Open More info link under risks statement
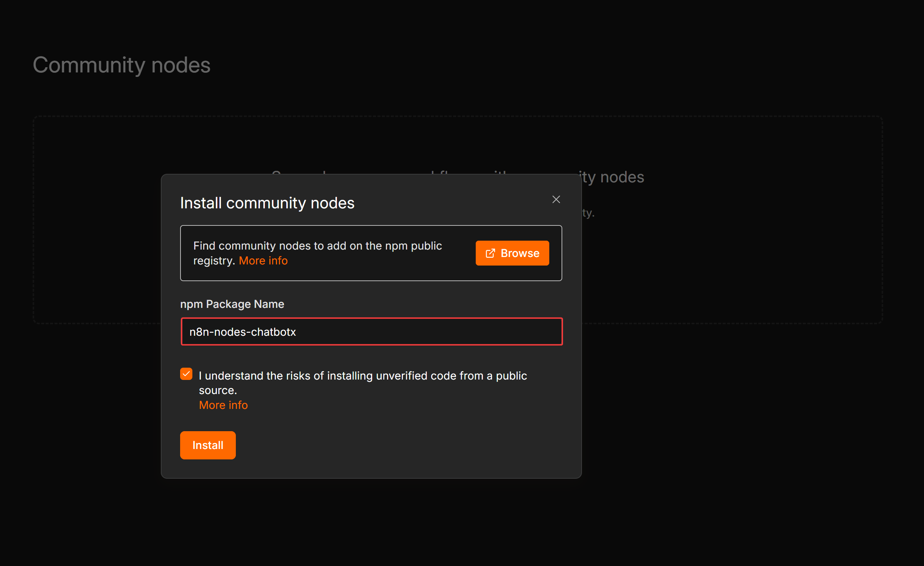Image resolution: width=924 pixels, height=566 pixels. pyautogui.click(x=223, y=405)
